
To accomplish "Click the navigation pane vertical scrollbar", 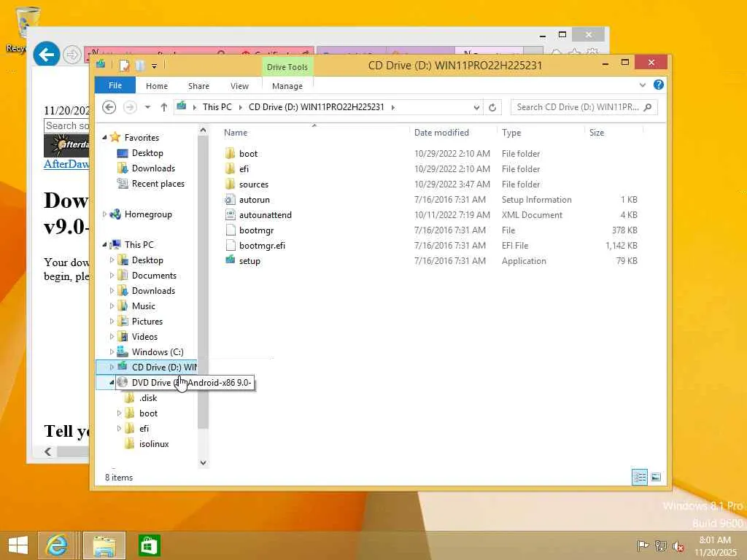I will point(203,281).
